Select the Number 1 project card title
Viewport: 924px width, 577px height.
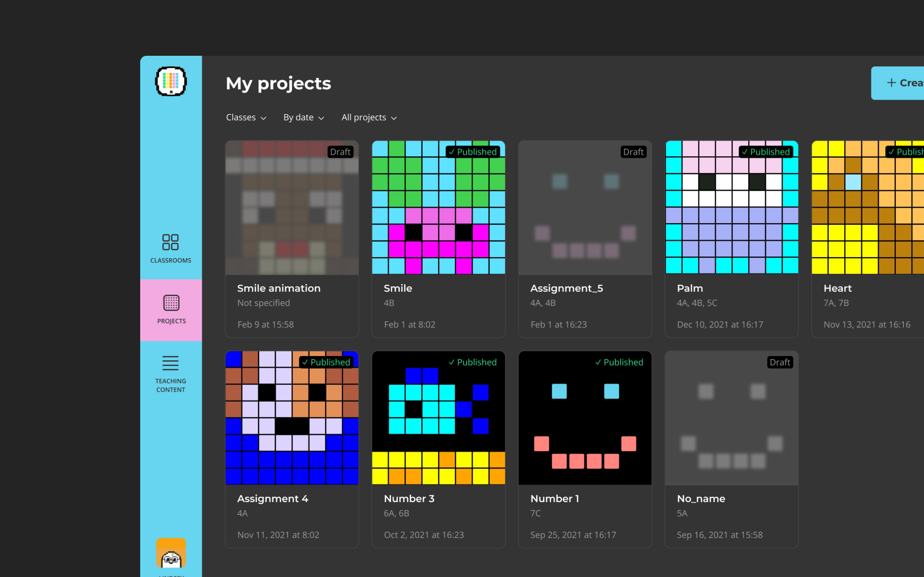click(554, 498)
